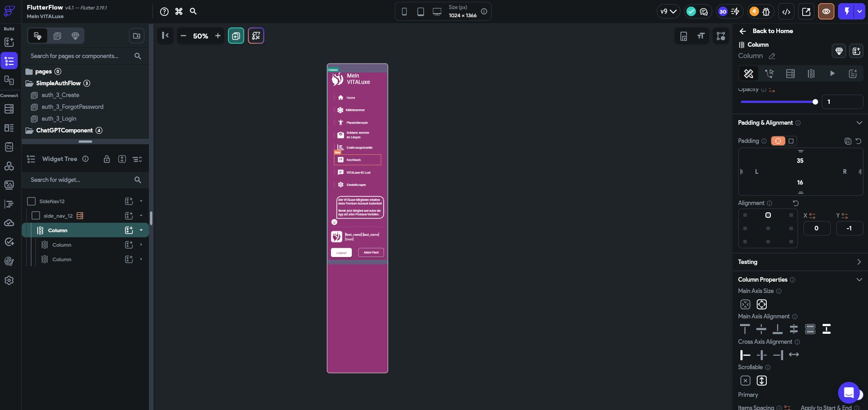Click the zoom out minus button

tap(183, 36)
